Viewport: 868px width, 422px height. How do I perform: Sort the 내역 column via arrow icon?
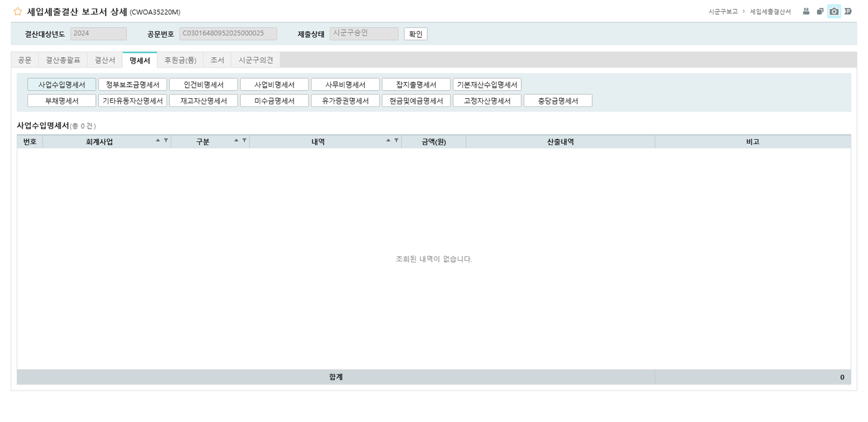[388, 140]
